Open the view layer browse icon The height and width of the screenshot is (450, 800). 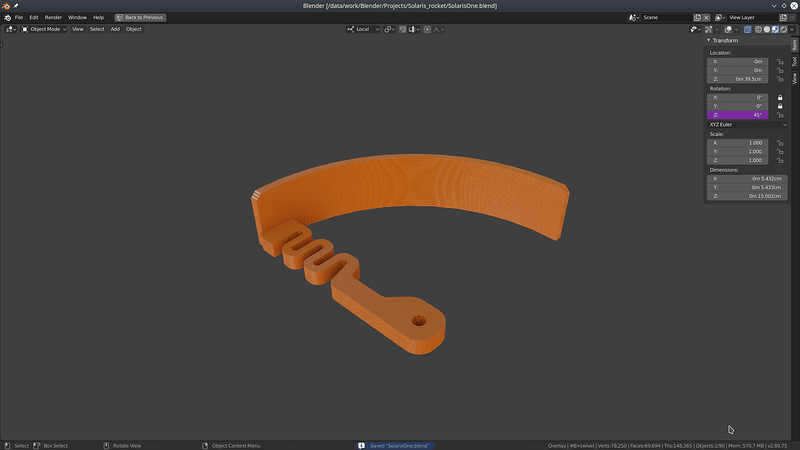click(720, 17)
